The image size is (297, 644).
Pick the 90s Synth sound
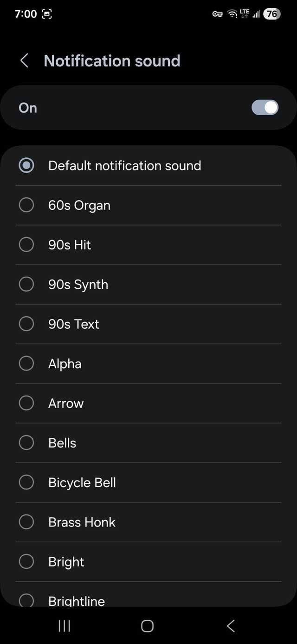26,284
